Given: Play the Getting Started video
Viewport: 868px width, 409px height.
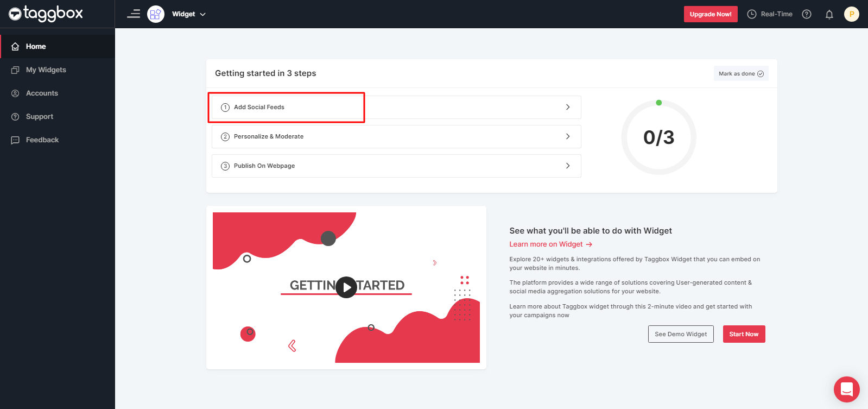Looking at the screenshot, I should (x=346, y=287).
